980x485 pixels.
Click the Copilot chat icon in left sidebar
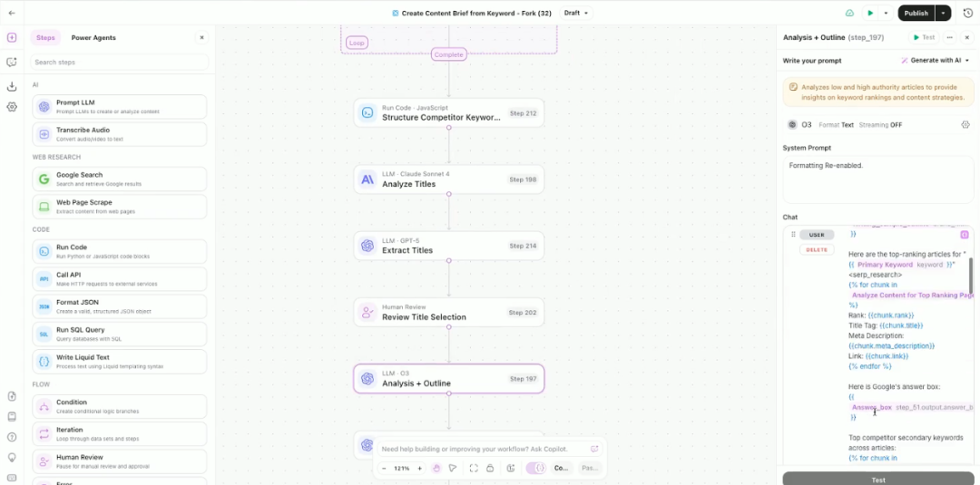coord(12,62)
